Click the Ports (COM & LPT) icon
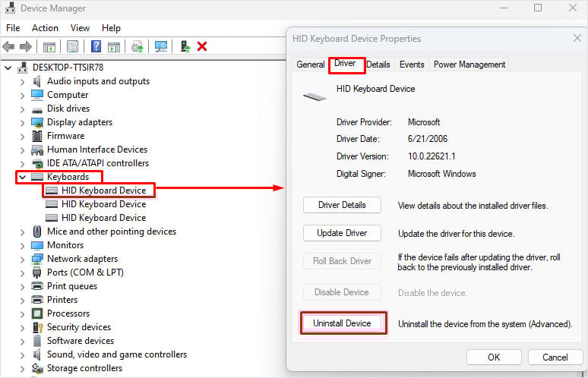 tap(36, 272)
